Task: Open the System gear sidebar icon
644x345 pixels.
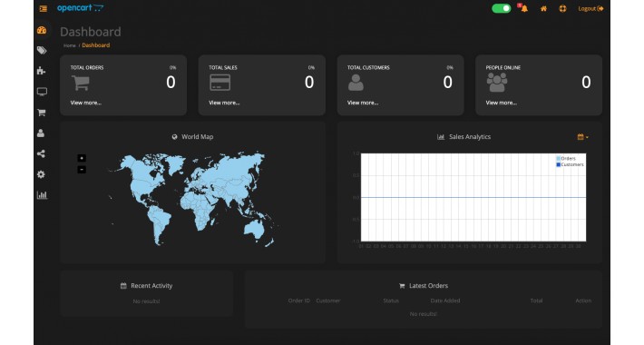Action: 41,174
